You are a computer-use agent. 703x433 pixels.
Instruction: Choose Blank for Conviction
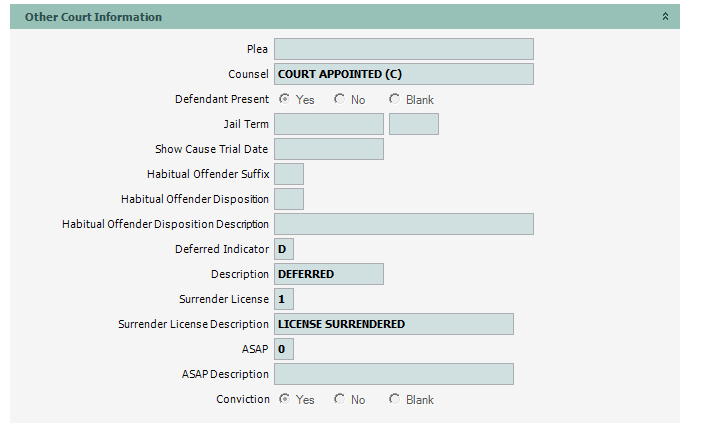(395, 399)
